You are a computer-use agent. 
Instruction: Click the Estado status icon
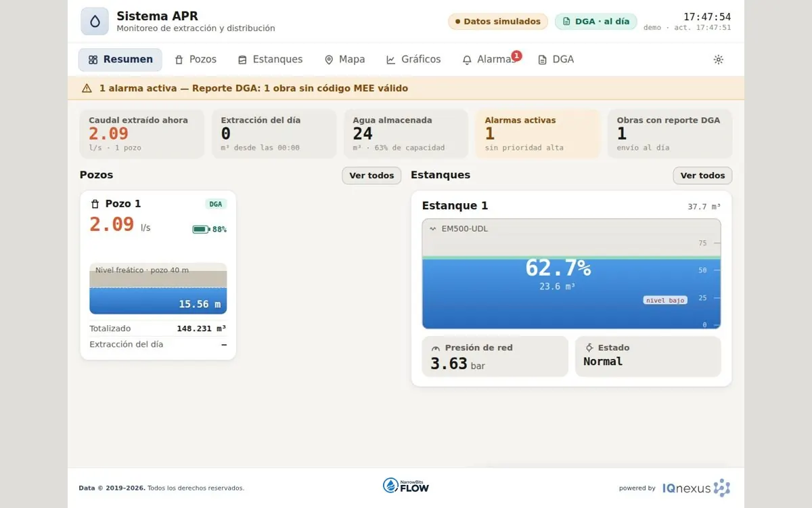pyautogui.click(x=589, y=347)
